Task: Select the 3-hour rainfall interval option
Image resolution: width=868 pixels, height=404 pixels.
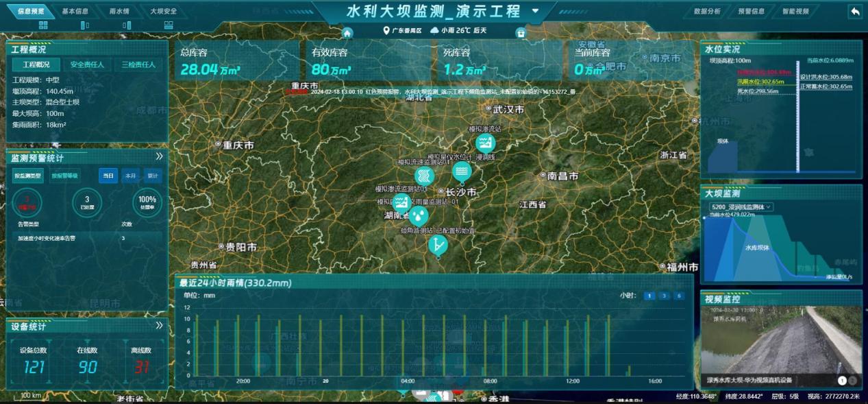Action: pyautogui.click(x=664, y=296)
